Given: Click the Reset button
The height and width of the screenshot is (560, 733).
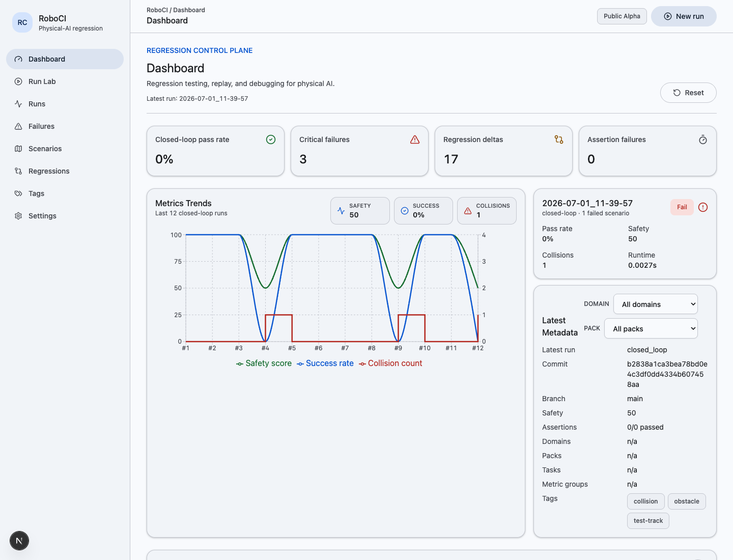Looking at the screenshot, I should pyautogui.click(x=688, y=93).
